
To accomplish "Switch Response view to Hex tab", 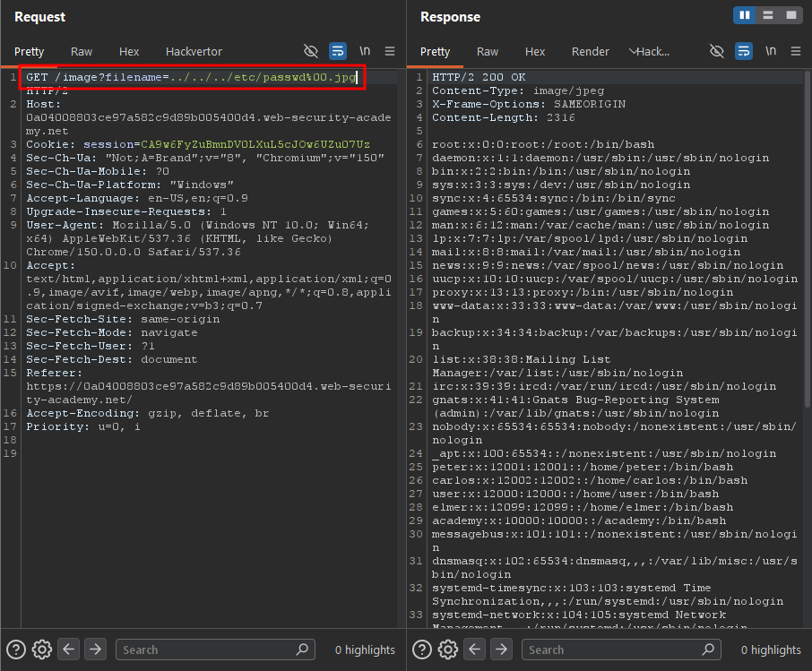I will [535, 52].
